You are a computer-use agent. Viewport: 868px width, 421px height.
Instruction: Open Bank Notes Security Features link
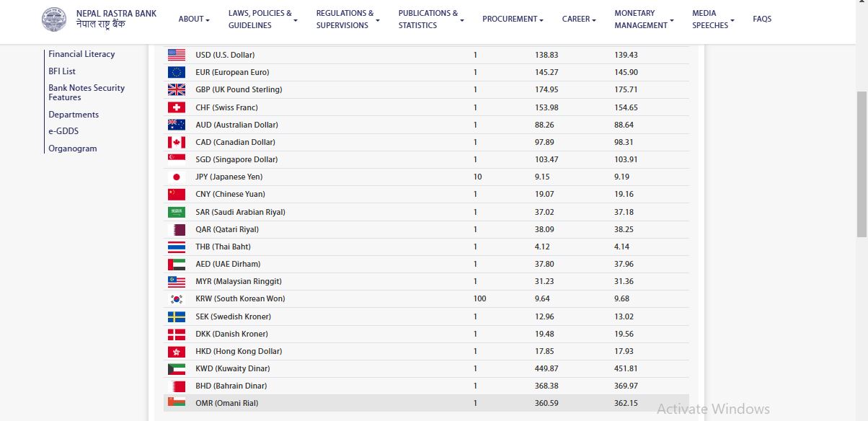coord(87,92)
